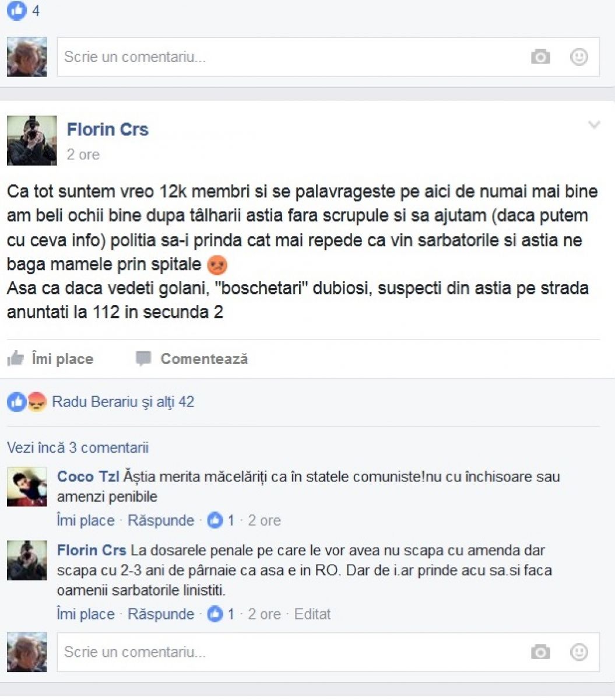Click the angry reaction icon beside Radu Berariu
This screenshot has width=615, height=700.
[x=37, y=402]
